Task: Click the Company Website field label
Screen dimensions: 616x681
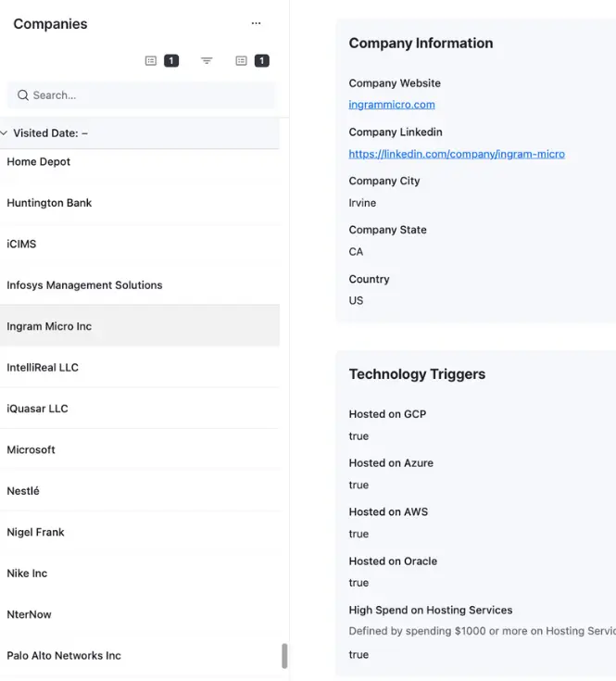Action: coord(395,83)
